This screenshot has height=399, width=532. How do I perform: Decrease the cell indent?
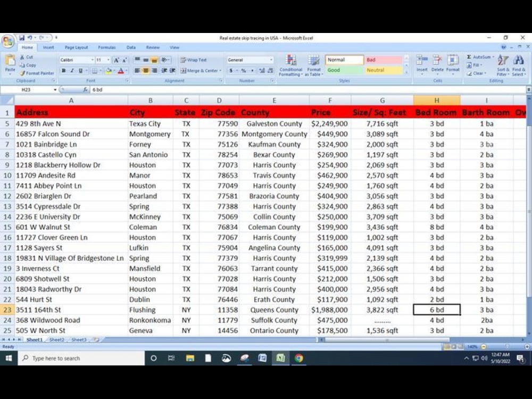[164, 71]
